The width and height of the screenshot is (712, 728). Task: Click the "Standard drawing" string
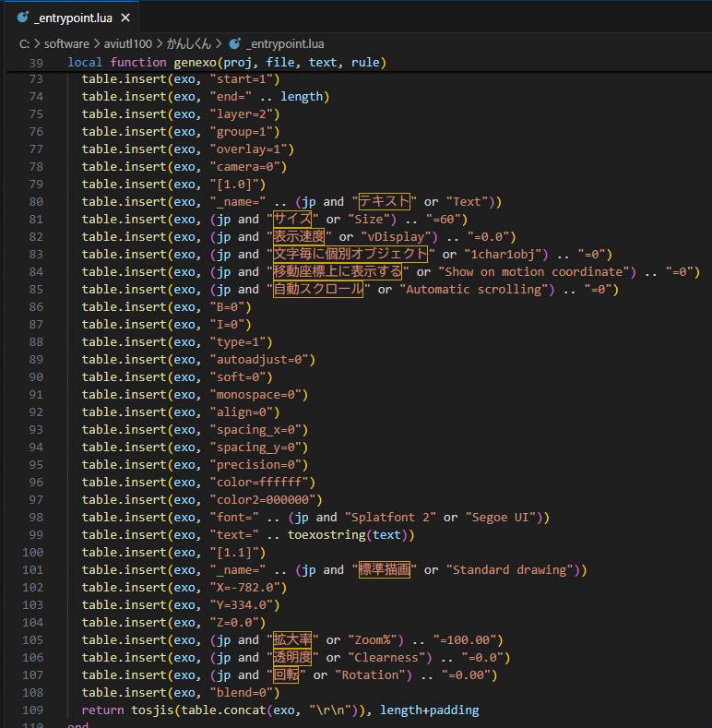click(510, 570)
